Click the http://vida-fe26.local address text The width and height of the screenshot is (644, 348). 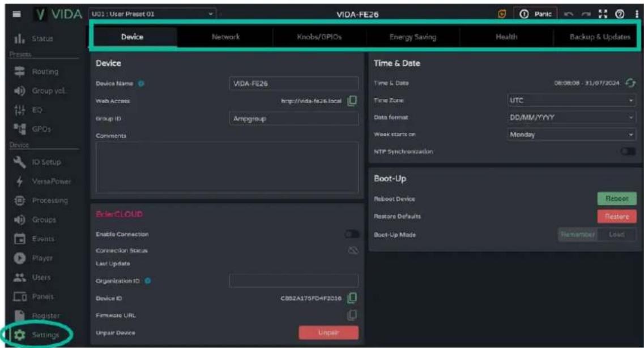coord(311,101)
